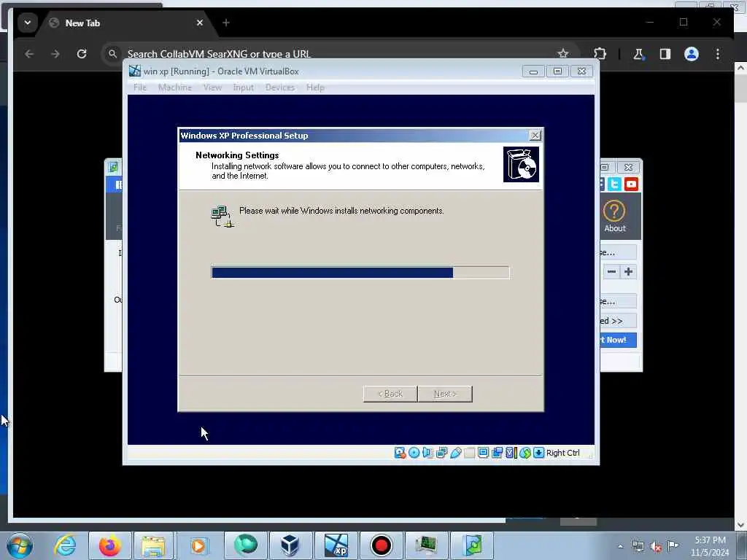747x560 pixels.
Task: Click the USB devices indicator in VirtualBox status bar
Action: (x=455, y=453)
